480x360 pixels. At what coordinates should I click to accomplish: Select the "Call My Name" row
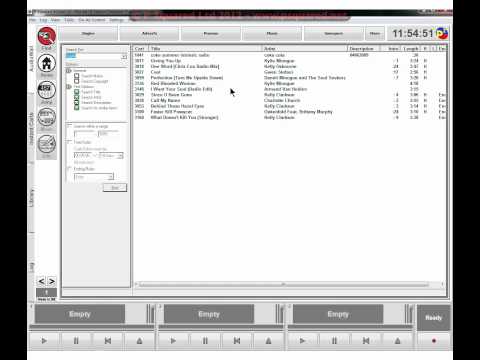289,100
